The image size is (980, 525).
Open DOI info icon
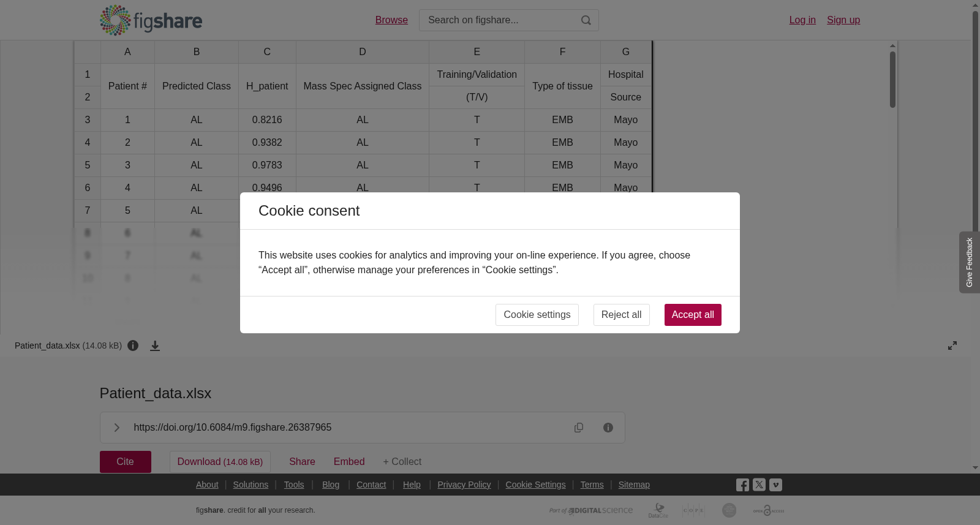click(608, 428)
